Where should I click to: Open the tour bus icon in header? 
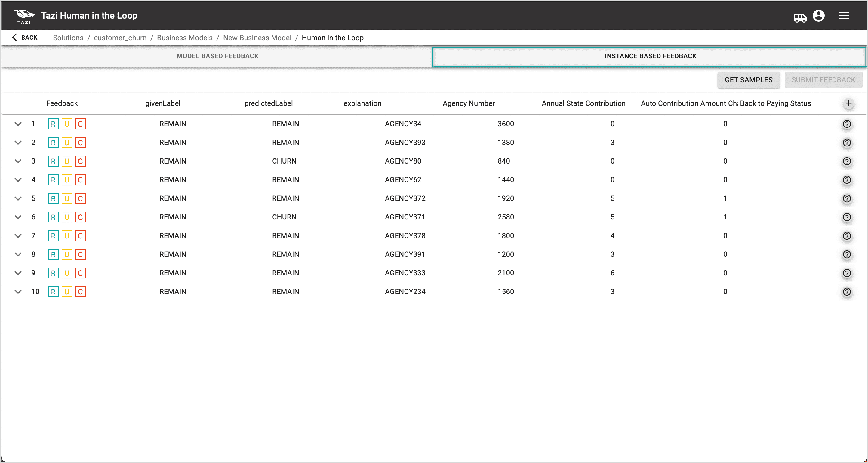800,18
